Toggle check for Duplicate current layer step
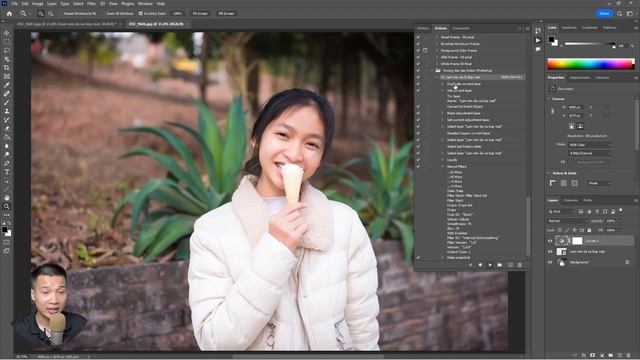Screen dimensions: 640x360 [x=418, y=84]
